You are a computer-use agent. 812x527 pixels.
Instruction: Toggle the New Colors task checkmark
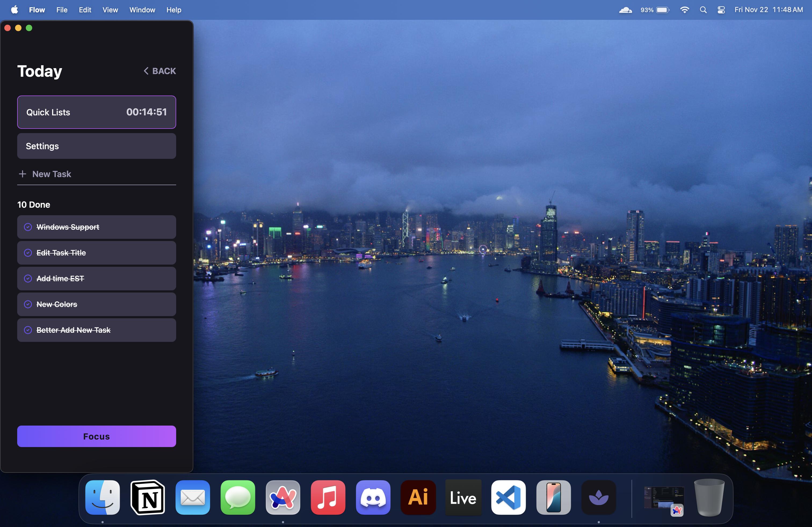click(28, 304)
